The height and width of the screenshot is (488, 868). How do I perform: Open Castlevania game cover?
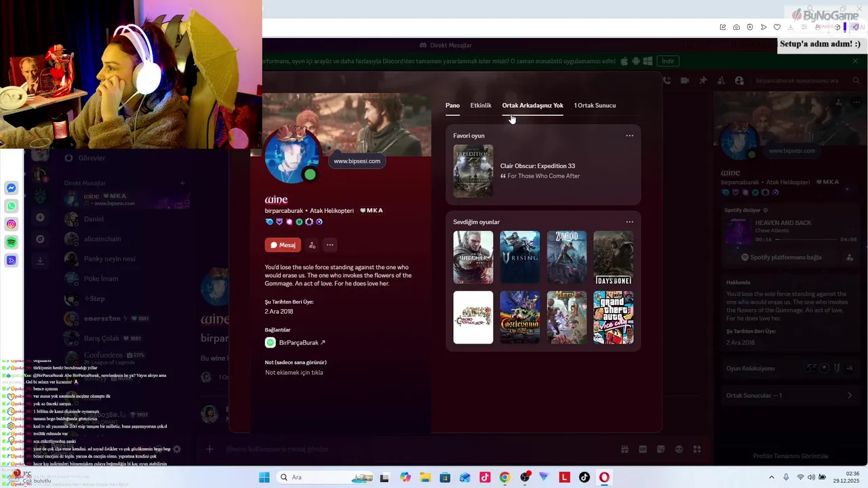click(520, 317)
